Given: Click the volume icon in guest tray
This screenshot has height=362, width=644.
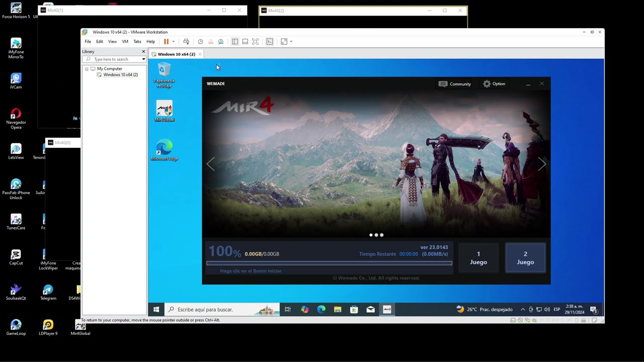Looking at the screenshot, I should click(547, 309).
